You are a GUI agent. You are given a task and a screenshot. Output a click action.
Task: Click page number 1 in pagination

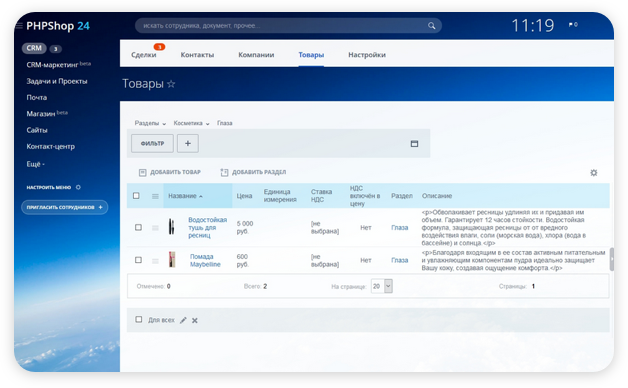[533, 286]
